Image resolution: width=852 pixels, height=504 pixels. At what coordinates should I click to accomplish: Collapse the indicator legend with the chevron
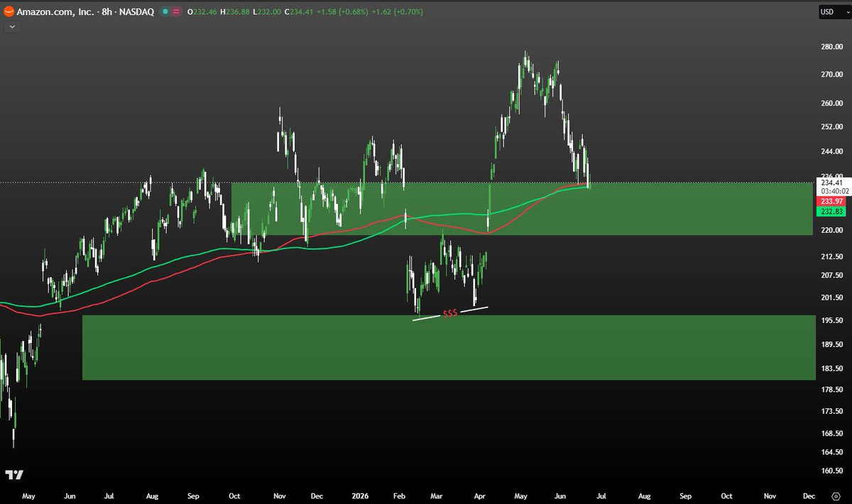11,26
